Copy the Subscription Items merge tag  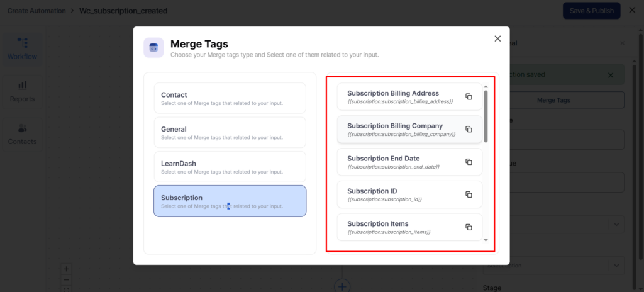(469, 227)
